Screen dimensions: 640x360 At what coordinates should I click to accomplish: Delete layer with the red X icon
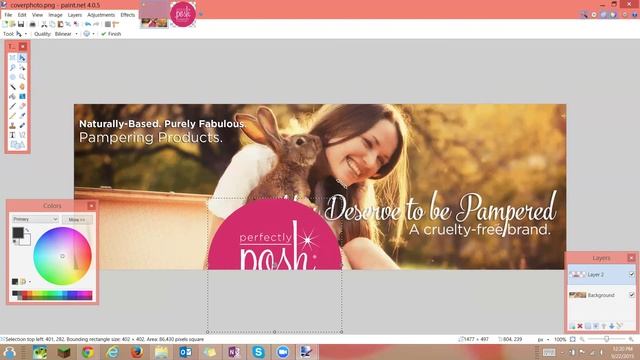point(580,326)
